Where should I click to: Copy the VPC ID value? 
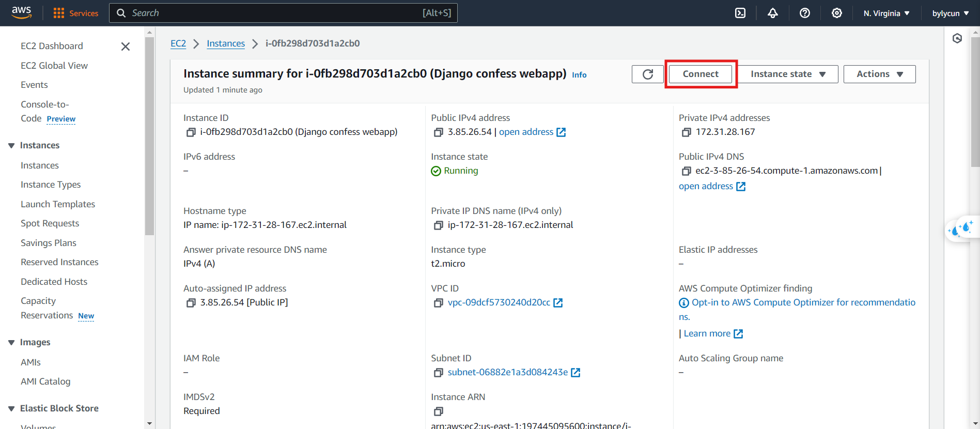438,303
